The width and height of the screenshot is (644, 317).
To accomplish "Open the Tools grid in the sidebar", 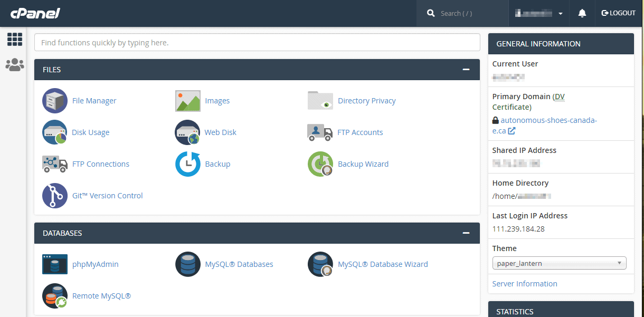I will [x=14, y=39].
